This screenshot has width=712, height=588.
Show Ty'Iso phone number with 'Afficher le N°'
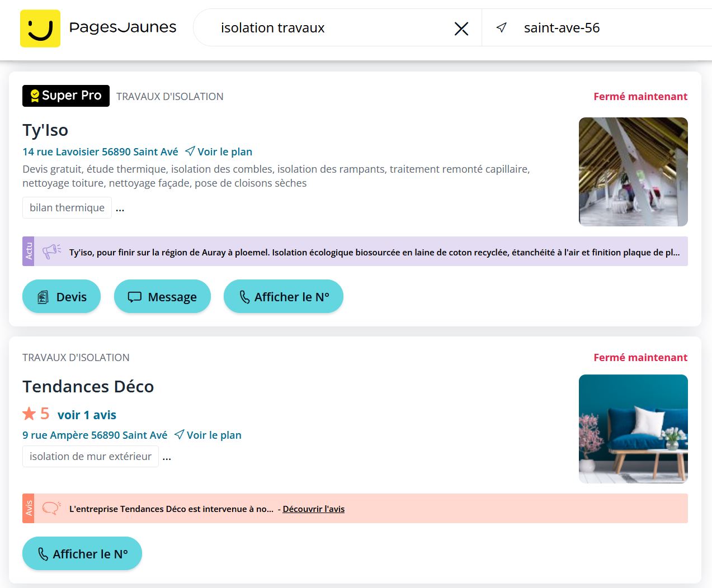pyautogui.click(x=284, y=296)
